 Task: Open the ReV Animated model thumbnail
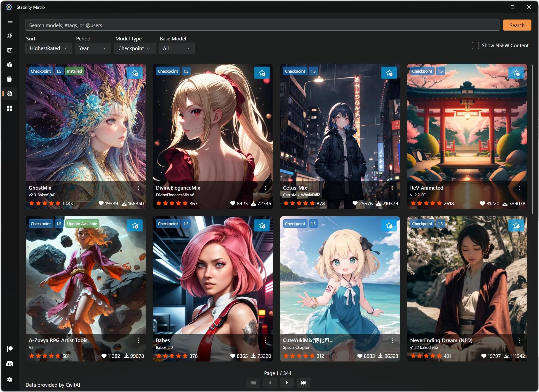tap(467, 126)
